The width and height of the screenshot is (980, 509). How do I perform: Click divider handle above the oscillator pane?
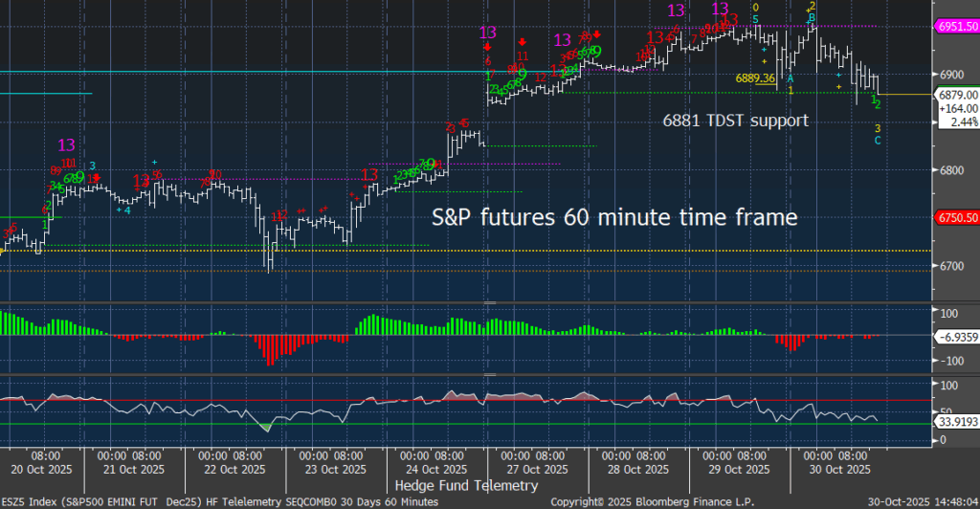point(490,372)
